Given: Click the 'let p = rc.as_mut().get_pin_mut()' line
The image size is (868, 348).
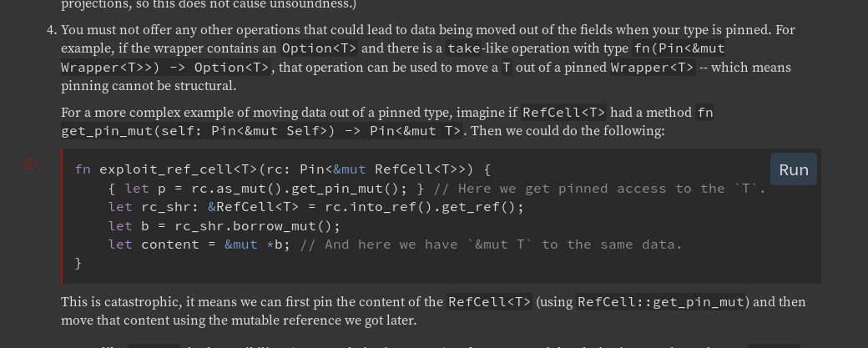Looking at the screenshot, I should point(266,188).
